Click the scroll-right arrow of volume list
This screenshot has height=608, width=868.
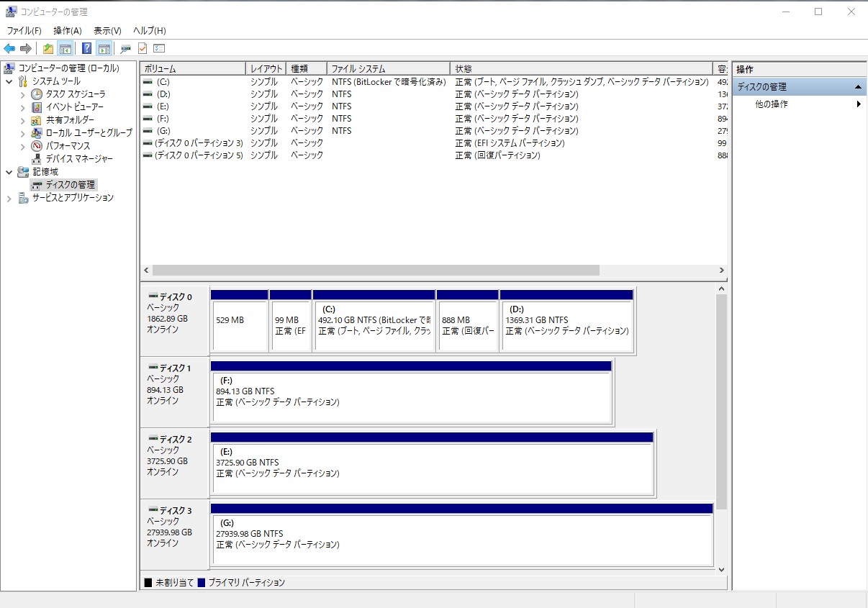click(721, 270)
